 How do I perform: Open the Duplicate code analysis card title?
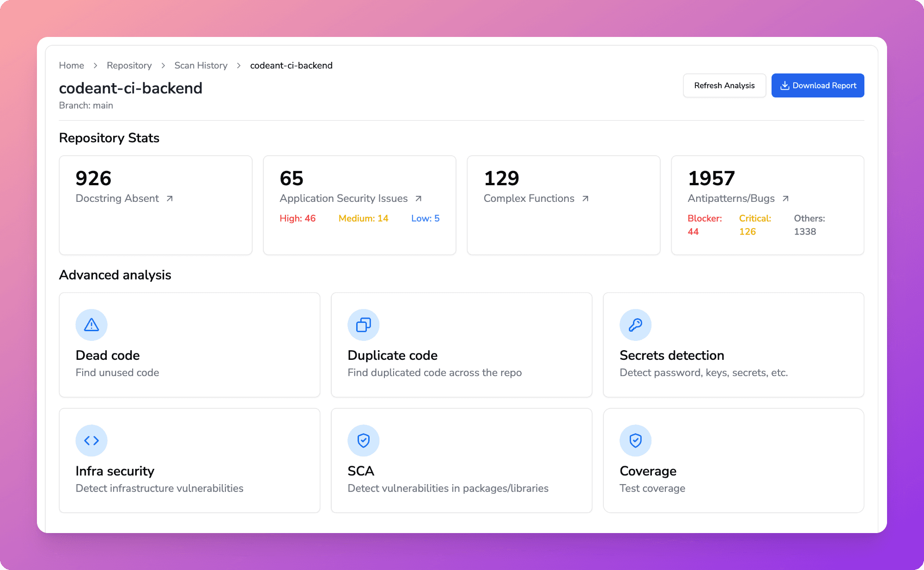pos(392,355)
